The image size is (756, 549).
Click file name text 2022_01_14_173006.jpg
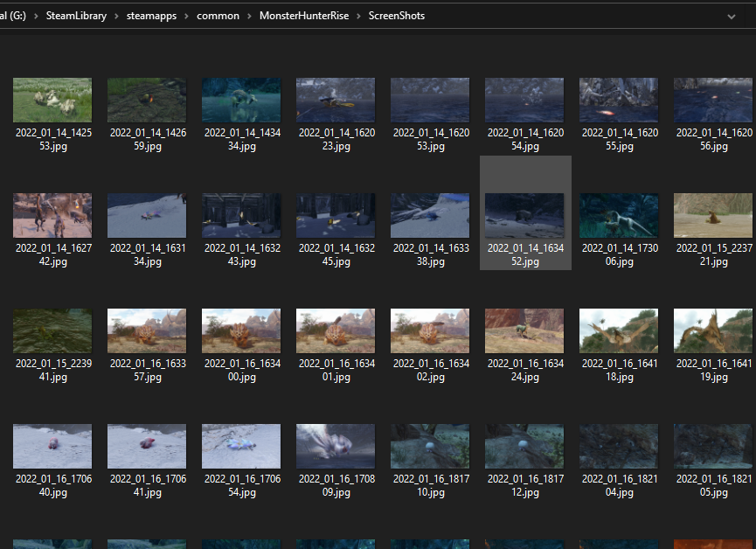pyautogui.click(x=620, y=254)
